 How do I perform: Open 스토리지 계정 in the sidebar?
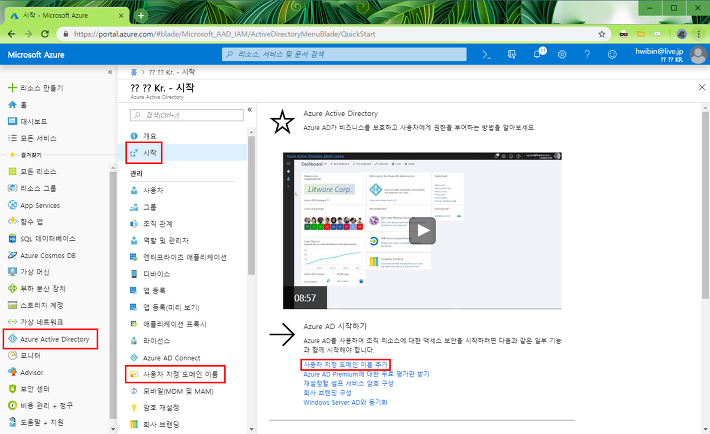(x=36, y=305)
